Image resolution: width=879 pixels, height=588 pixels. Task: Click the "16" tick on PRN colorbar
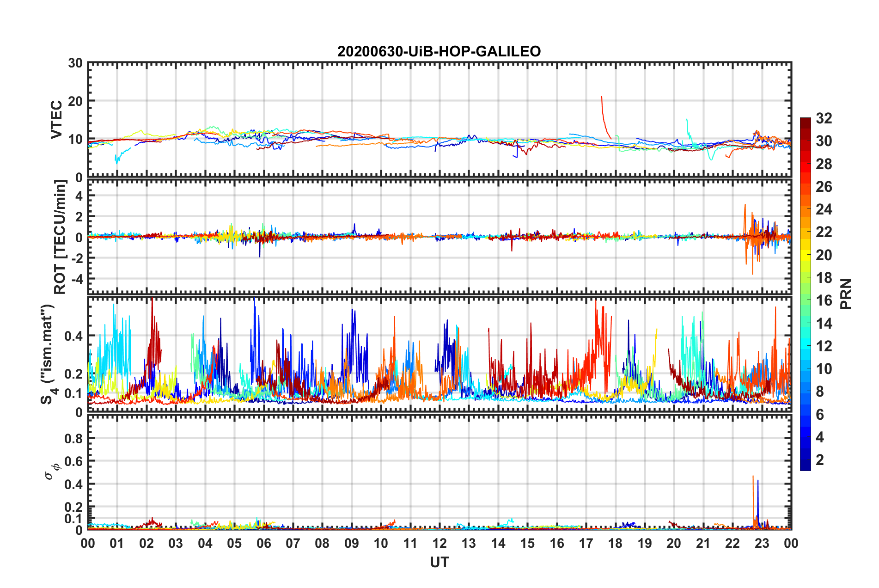[x=824, y=300]
